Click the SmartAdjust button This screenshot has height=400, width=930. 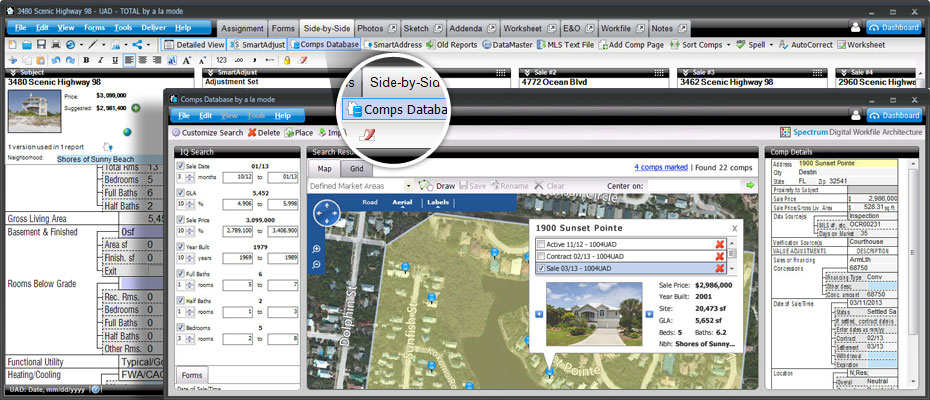click(257, 45)
